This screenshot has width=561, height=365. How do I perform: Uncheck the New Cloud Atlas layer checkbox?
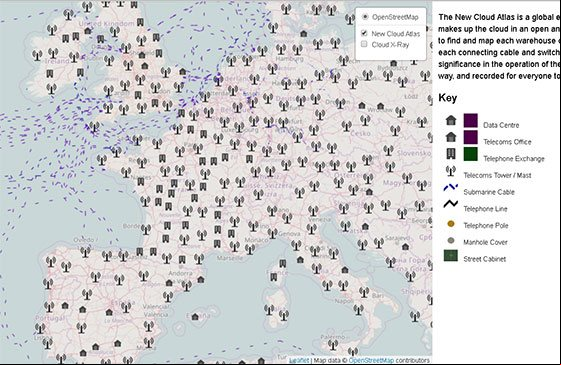(x=364, y=33)
